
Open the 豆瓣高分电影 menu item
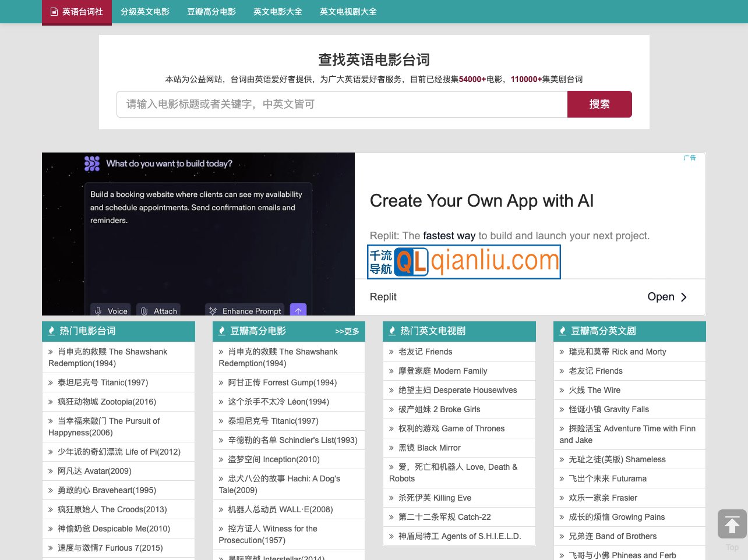click(211, 12)
